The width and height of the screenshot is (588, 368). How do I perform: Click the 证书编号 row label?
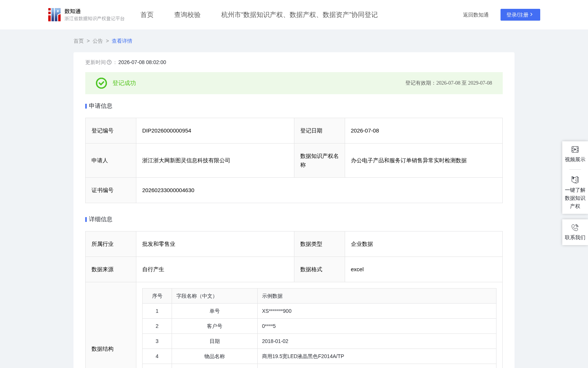coord(103,190)
